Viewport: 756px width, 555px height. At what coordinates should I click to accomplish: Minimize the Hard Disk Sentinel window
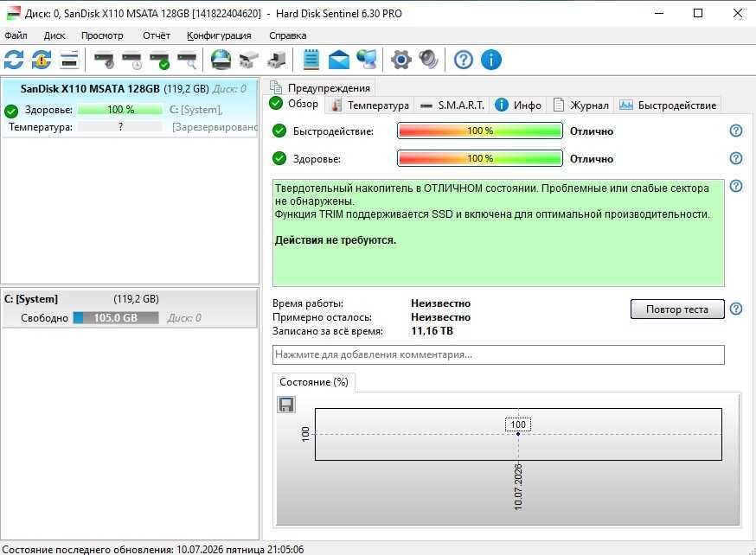(659, 14)
